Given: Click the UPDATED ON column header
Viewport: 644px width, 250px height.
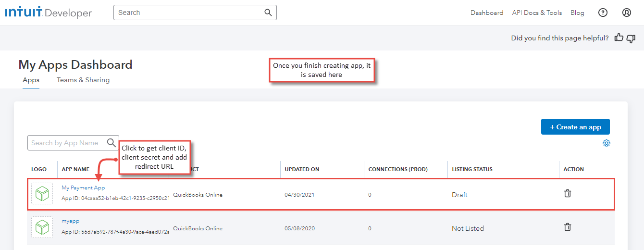Looking at the screenshot, I should click(302, 169).
